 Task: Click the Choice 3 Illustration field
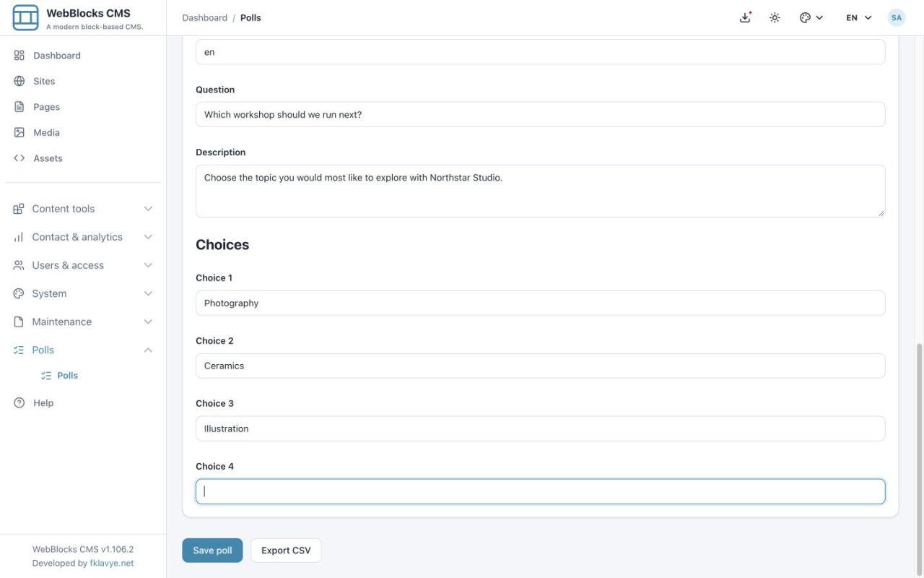point(540,428)
